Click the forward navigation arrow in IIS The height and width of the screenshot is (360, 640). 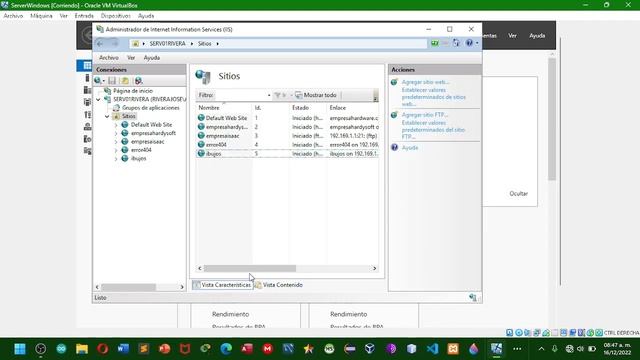[x=115, y=43]
